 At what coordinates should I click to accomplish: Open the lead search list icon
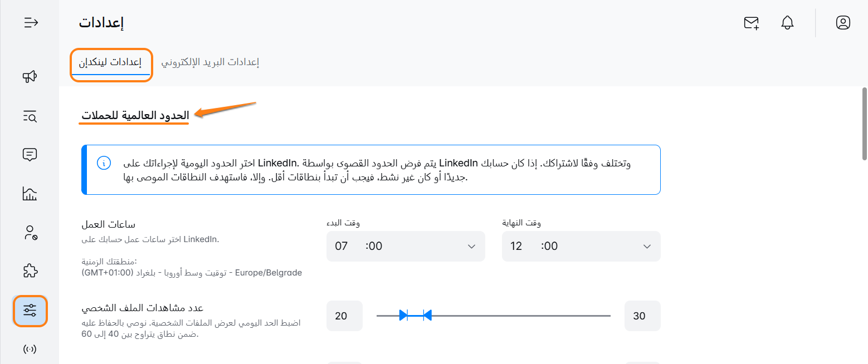[30, 116]
